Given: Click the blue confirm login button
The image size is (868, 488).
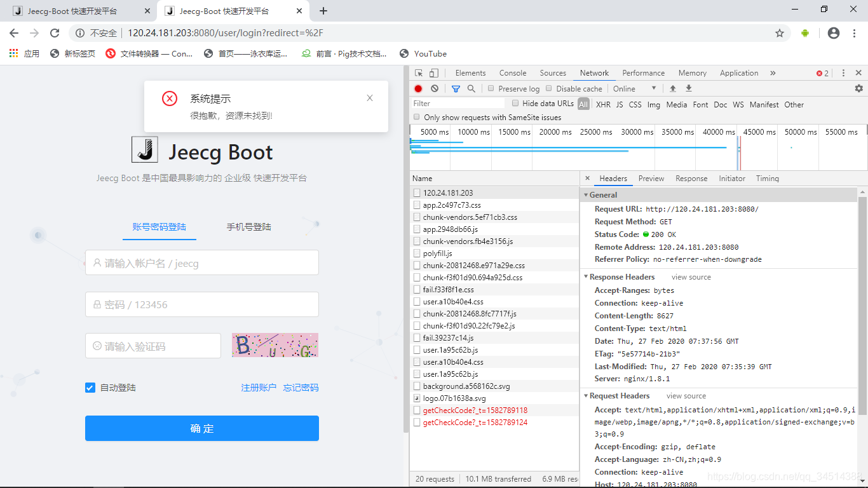Looking at the screenshot, I should [x=202, y=428].
